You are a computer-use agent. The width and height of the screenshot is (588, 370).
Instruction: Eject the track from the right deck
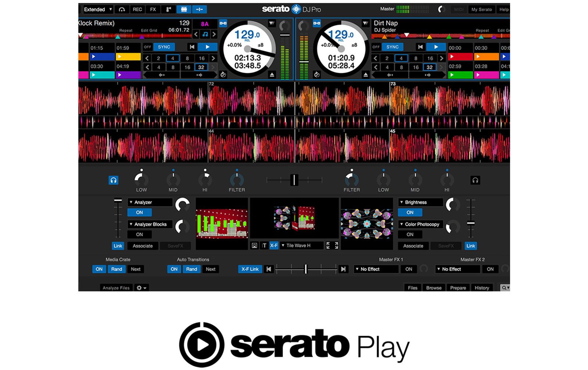coord(365,75)
